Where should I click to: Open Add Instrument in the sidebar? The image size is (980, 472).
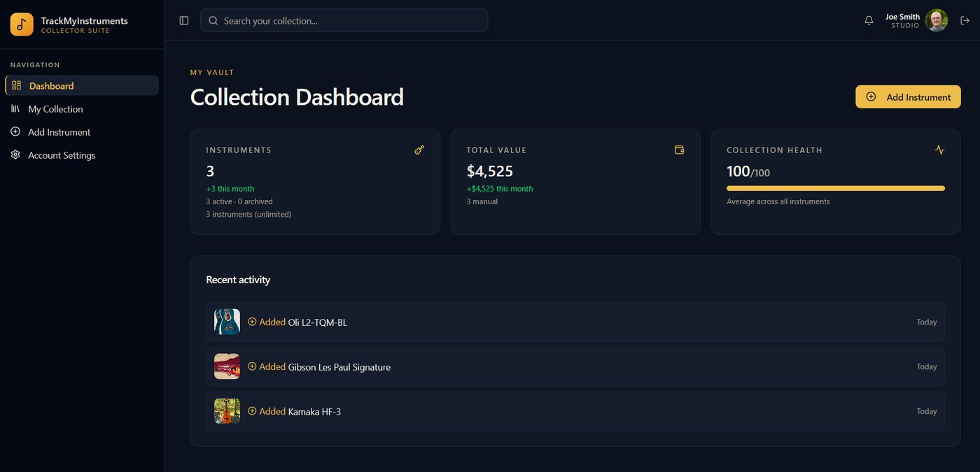pos(82,132)
